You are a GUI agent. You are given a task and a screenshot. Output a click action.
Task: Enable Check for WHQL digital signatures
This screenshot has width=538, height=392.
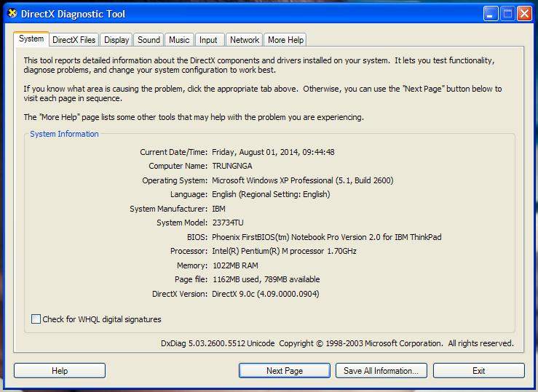tap(36, 319)
